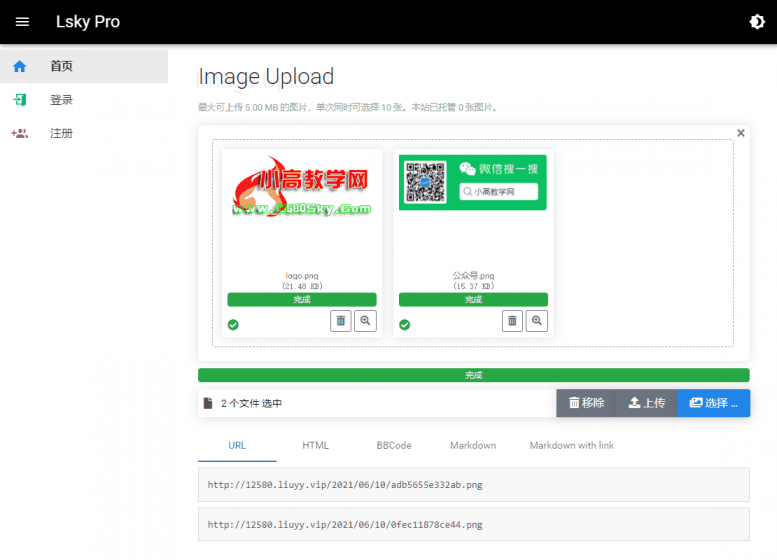Image resolution: width=777 pixels, height=560 pixels.
Task: Click the 公众号.png progress bar
Action: (473, 299)
